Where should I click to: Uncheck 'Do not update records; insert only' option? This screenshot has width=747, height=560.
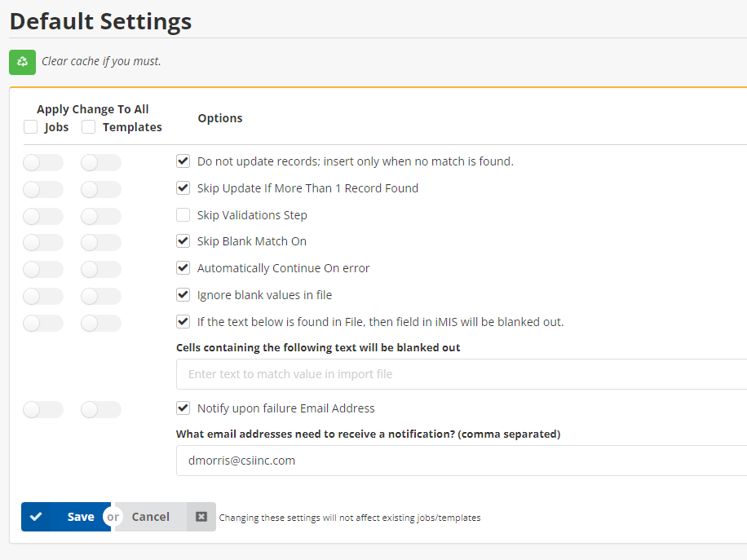(x=183, y=161)
